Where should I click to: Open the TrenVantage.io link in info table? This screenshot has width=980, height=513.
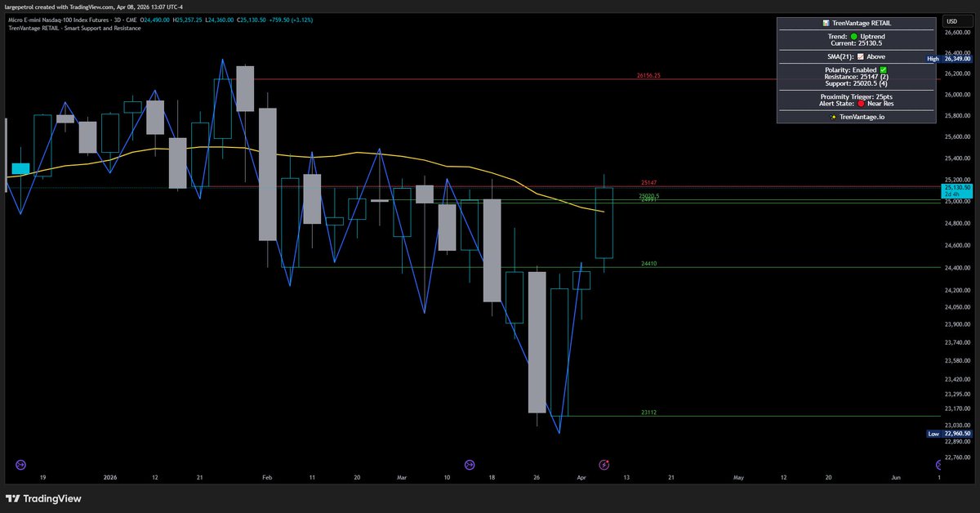click(862, 117)
